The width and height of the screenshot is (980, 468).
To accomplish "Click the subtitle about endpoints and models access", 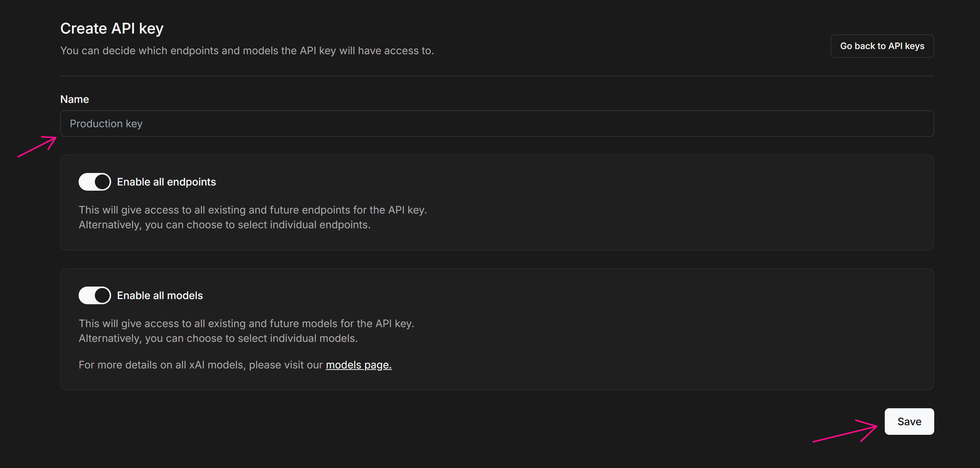I will (x=247, y=51).
